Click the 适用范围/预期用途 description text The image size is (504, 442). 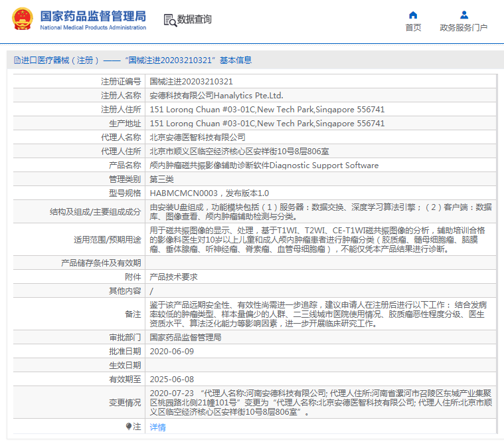[x=317, y=240]
